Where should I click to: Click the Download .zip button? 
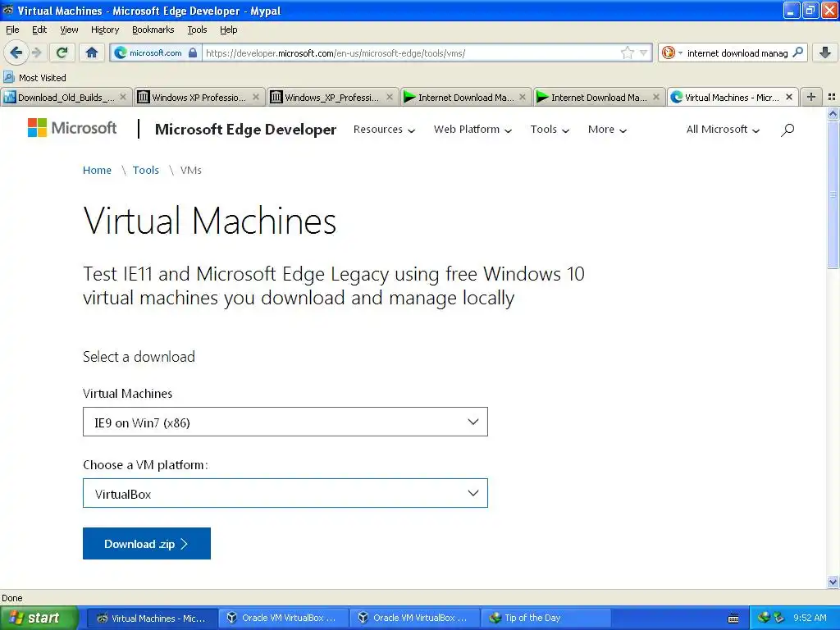coord(146,543)
